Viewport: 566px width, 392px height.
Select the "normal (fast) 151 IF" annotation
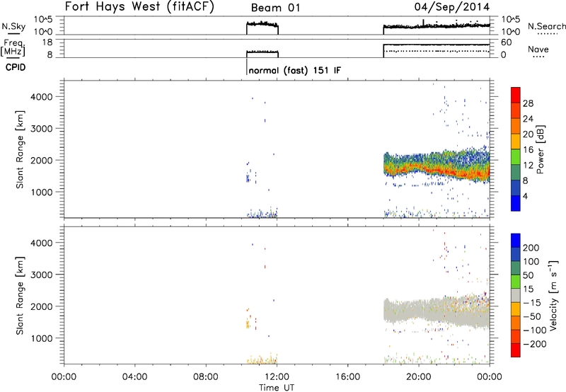tap(294, 70)
